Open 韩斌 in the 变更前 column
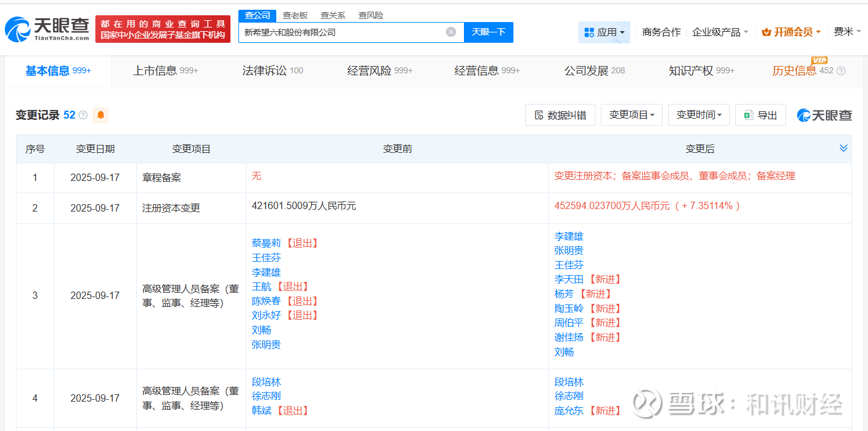Image resolution: width=868 pixels, height=431 pixels. tap(262, 411)
